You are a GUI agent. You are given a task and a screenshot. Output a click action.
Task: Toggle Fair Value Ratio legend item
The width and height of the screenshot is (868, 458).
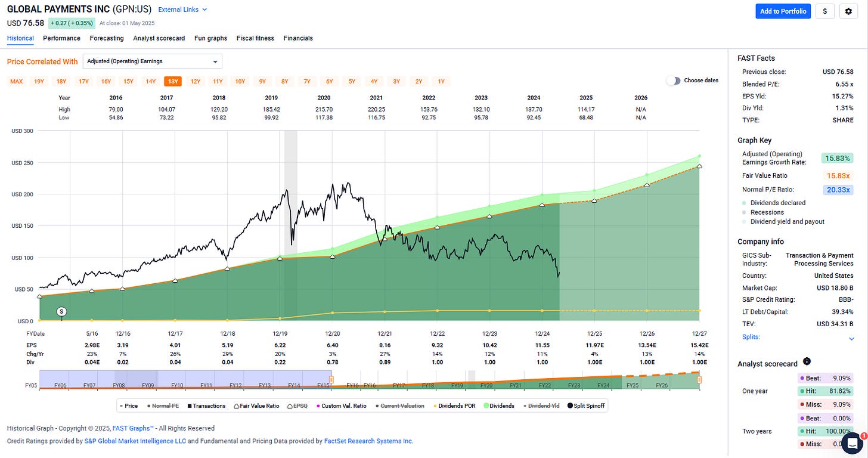tap(256, 406)
